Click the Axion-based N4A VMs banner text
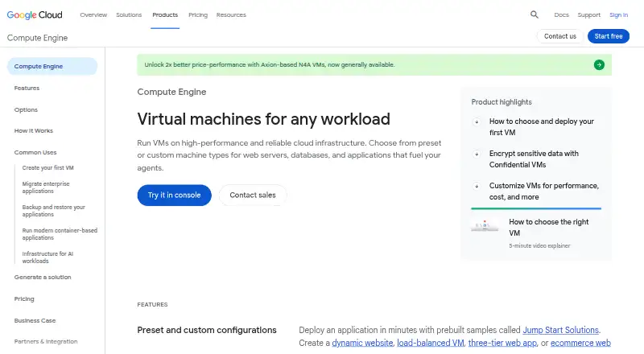The image size is (644, 354). tap(270, 65)
